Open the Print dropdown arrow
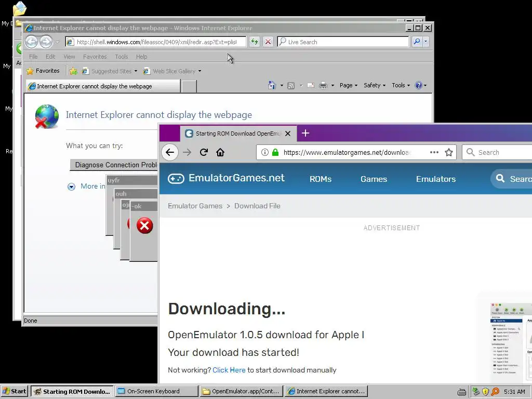The width and height of the screenshot is (532, 399). click(x=332, y=86)
